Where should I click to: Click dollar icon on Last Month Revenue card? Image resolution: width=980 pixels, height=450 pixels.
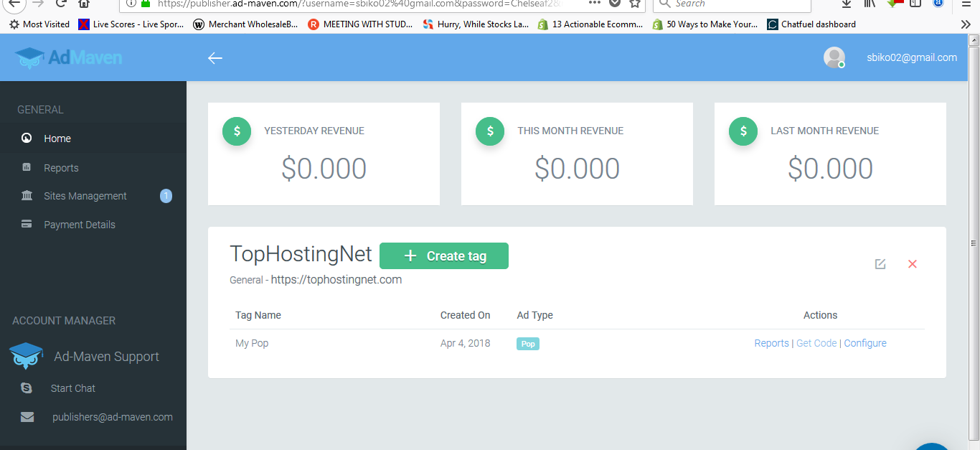point(743,131)
